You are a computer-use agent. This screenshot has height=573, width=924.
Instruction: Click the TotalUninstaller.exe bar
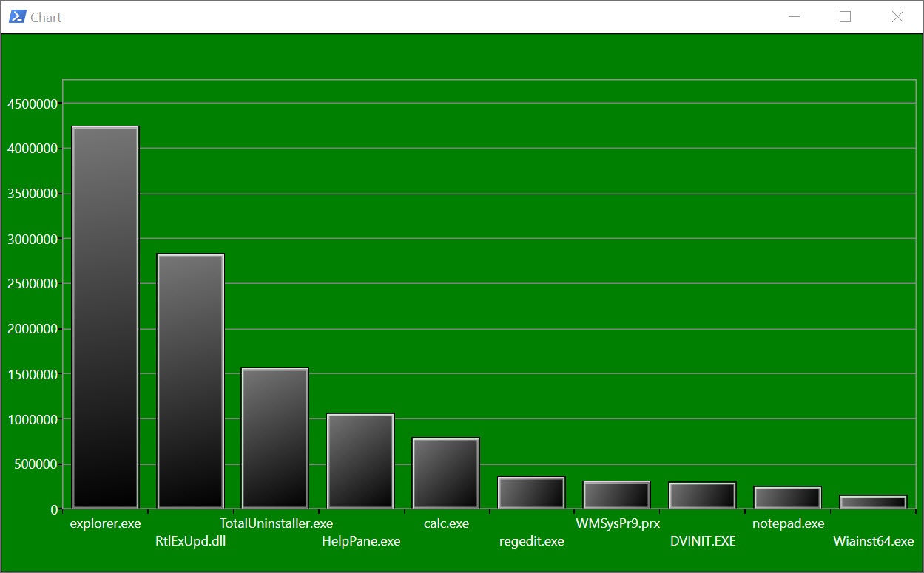click(x=275, y=438)
